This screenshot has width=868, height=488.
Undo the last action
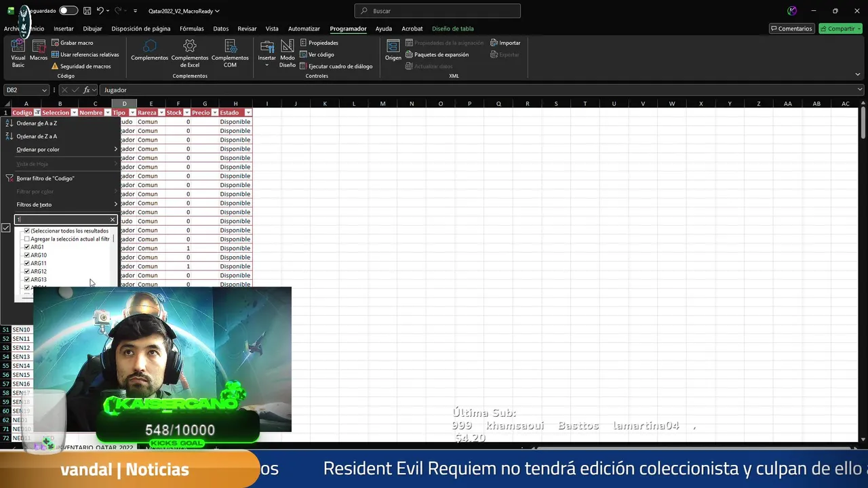tap(100, 11)
